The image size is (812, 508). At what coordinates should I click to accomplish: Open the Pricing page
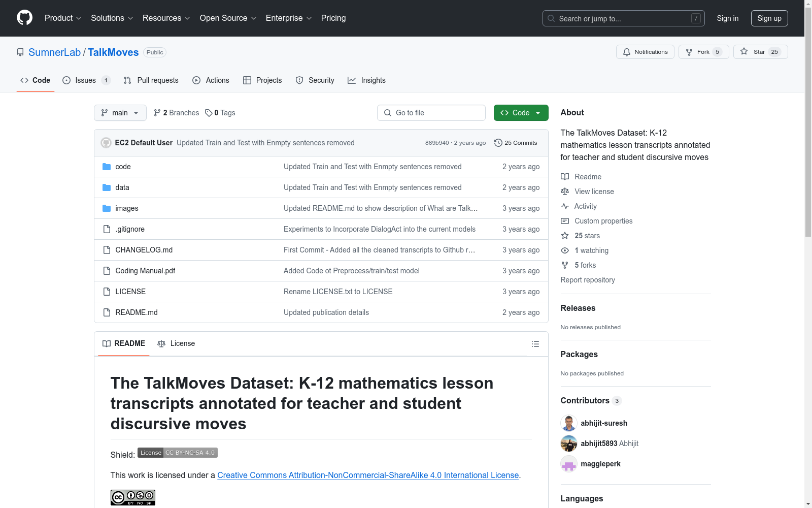(x=333, y=18)
